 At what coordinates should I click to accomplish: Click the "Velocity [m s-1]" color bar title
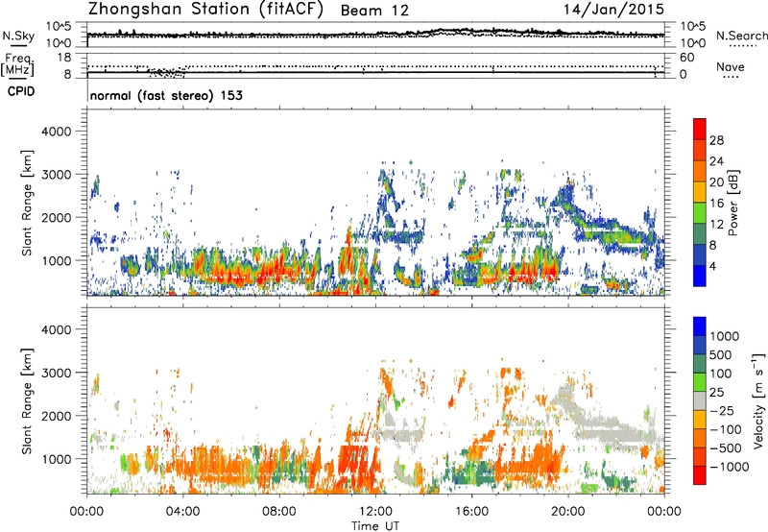pos(759,400)
